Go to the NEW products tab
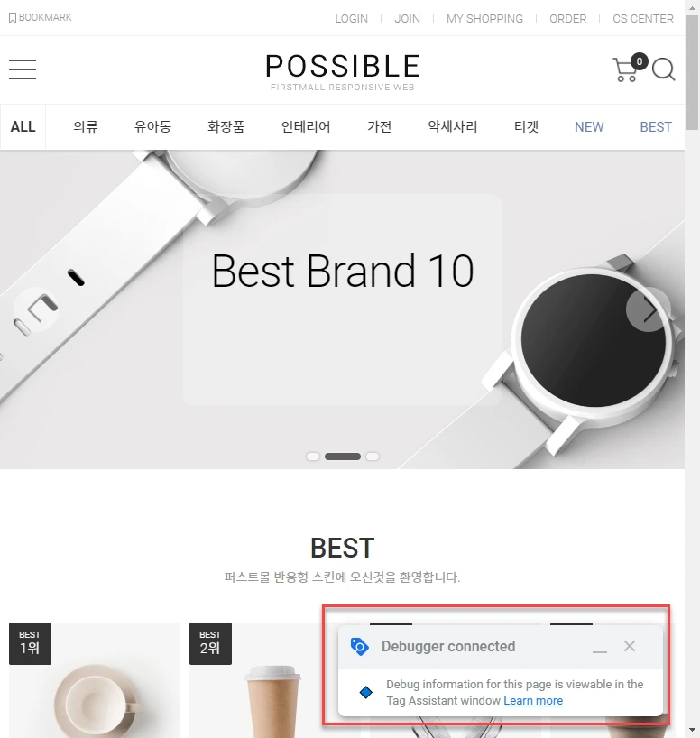 click(589, 126)
